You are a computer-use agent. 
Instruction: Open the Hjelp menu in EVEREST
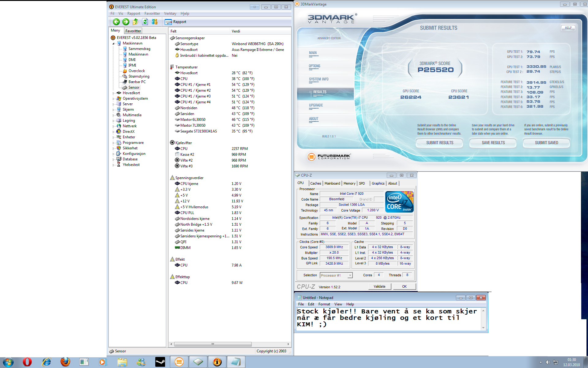point(185,13)
